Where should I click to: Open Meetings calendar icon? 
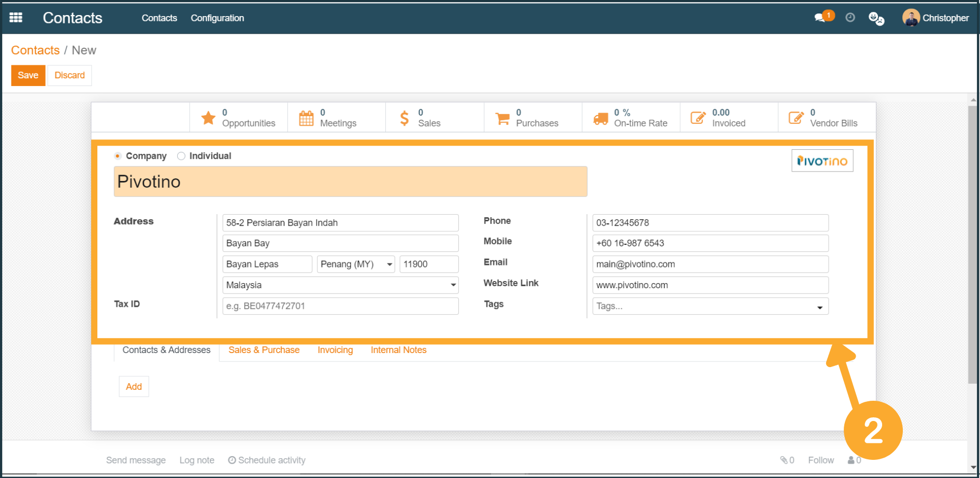click(x=306, y=118)
